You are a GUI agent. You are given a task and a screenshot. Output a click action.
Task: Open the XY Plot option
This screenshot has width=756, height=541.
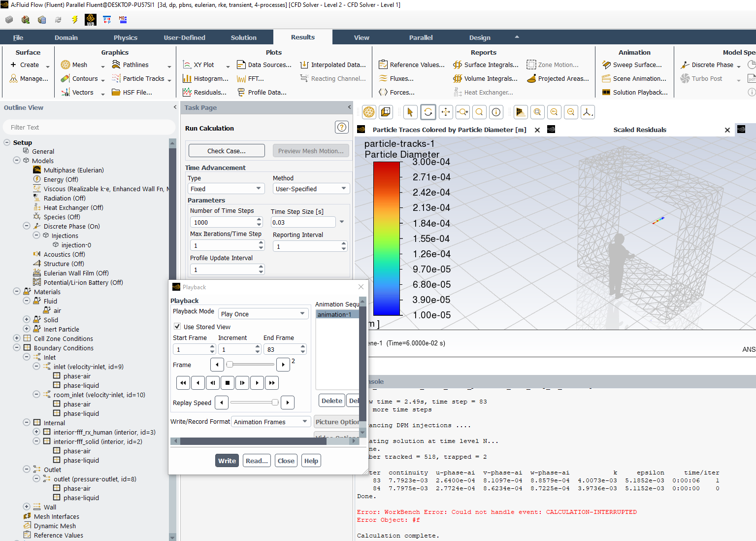tap(198, 65)
